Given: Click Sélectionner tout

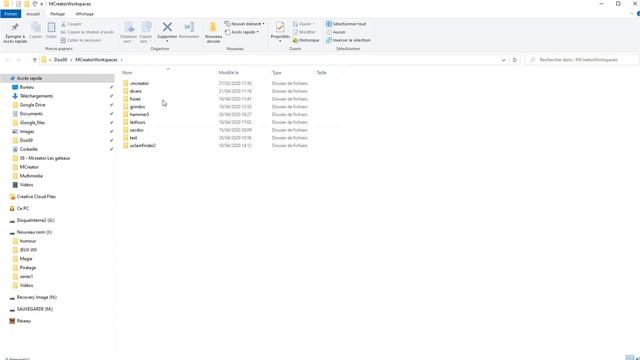Looking at the screenshot, I should (346, 24).
